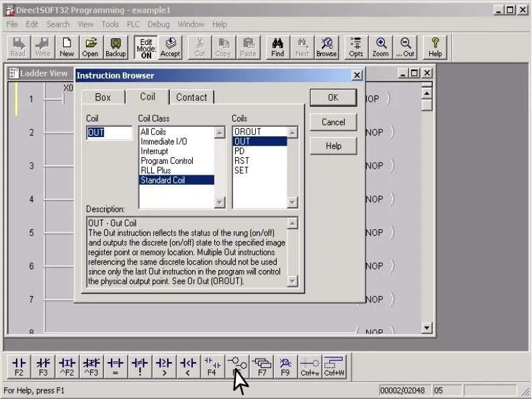Image resolution: width=532 pixels, height=399 pixels.
Task: Click the Ctrl+w wire to output icon
Action: pyautogui.click(x=310, y=367)
